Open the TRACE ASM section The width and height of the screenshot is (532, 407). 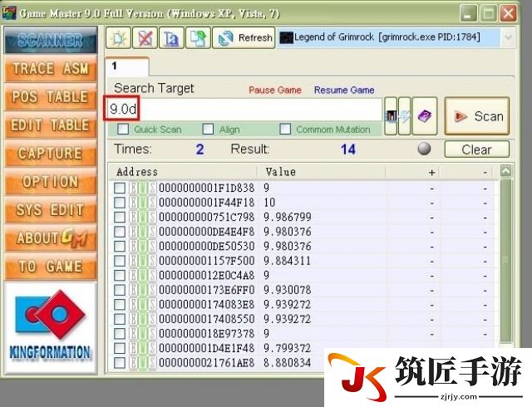[x=51, y=68]
